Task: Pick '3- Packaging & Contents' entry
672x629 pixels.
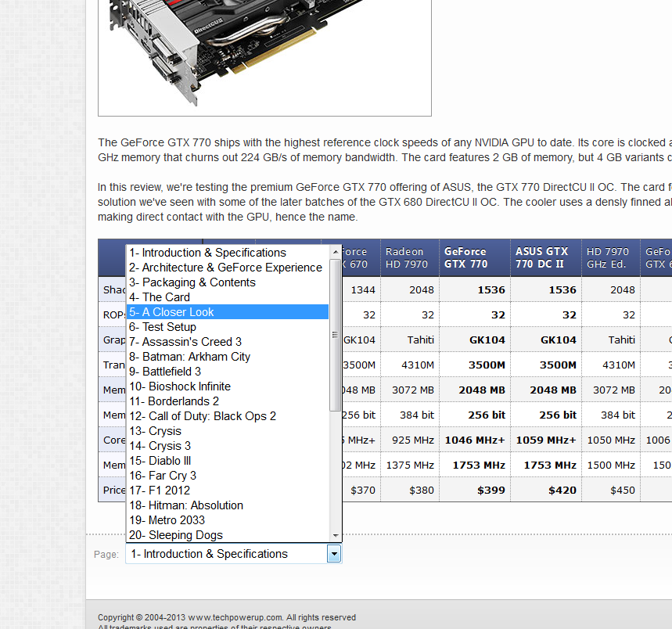Action: pos(228,282)
